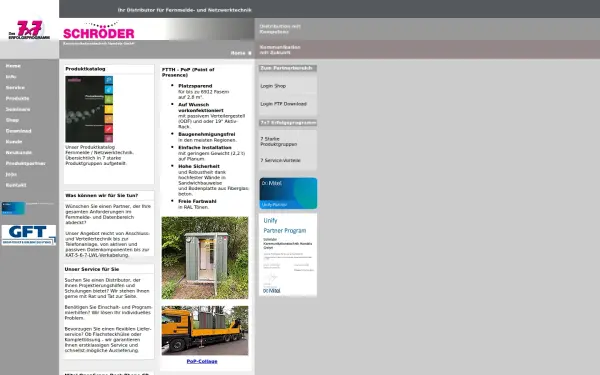Go to Produktpartner in left navigation
This screenshot has width=600, height=375.
[x=26, y=163]
